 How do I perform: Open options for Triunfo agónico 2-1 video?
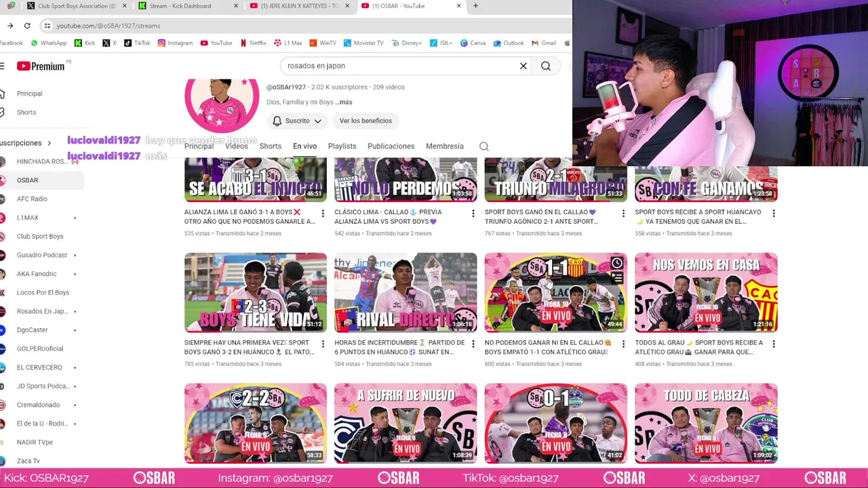point(623,213)
